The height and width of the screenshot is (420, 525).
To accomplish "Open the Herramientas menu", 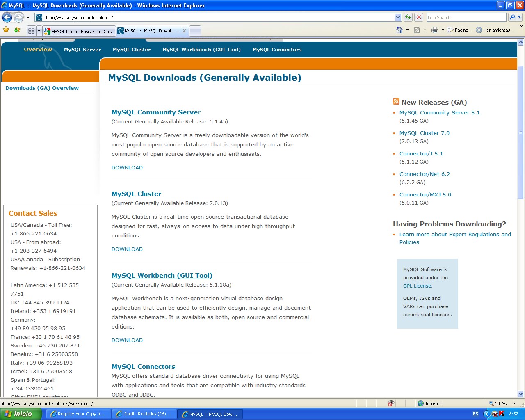I will click(x=495, y=30).
